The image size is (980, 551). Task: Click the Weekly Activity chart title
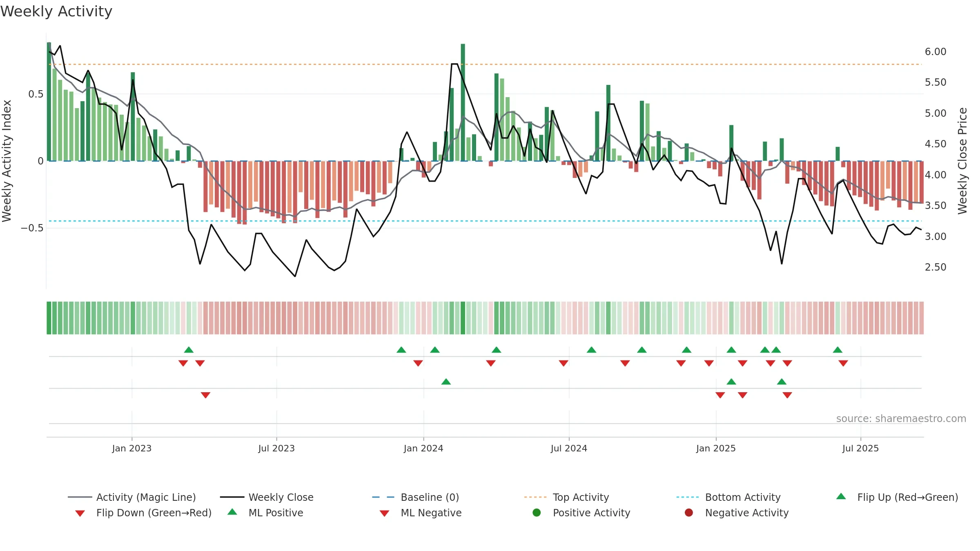click(x=56, y=11)
